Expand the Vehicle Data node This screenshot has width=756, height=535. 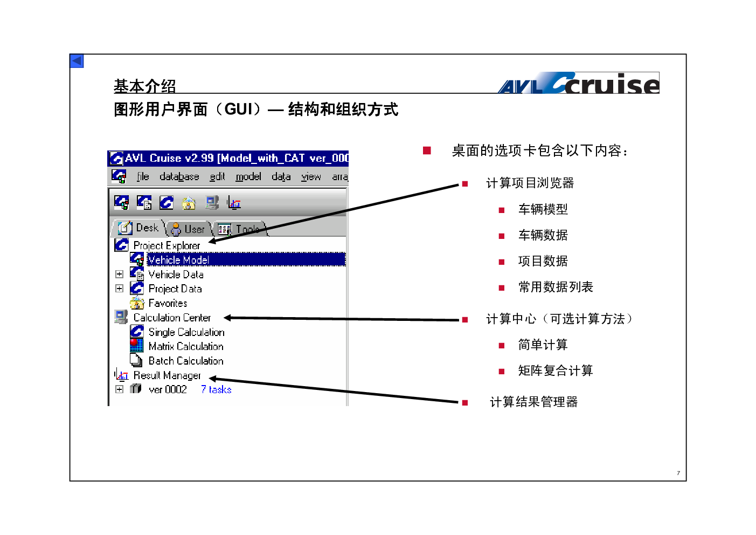(120, 274)
